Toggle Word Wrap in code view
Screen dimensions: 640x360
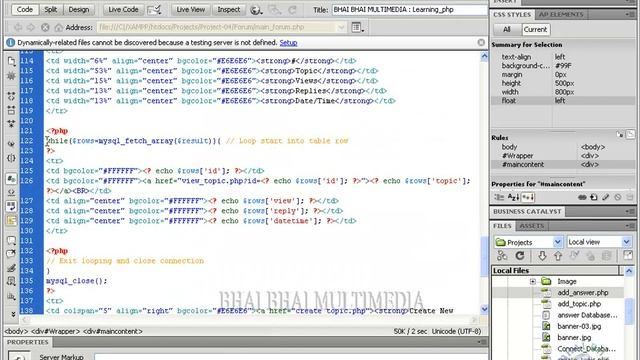11,206
